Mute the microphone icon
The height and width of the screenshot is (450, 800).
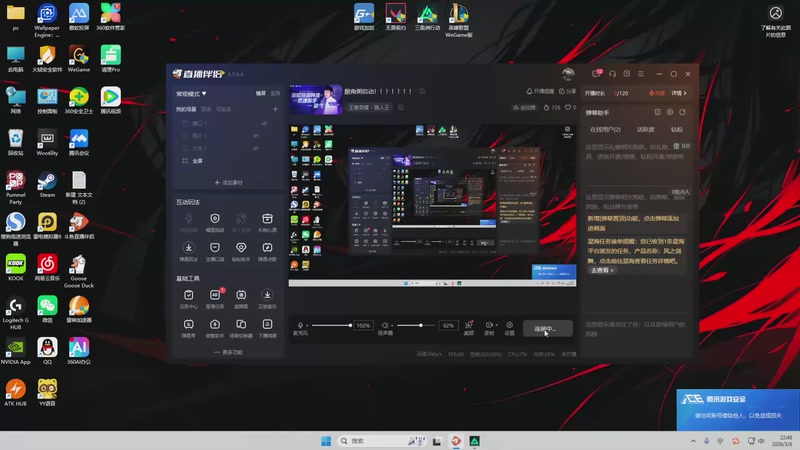[x=300, y=325]
